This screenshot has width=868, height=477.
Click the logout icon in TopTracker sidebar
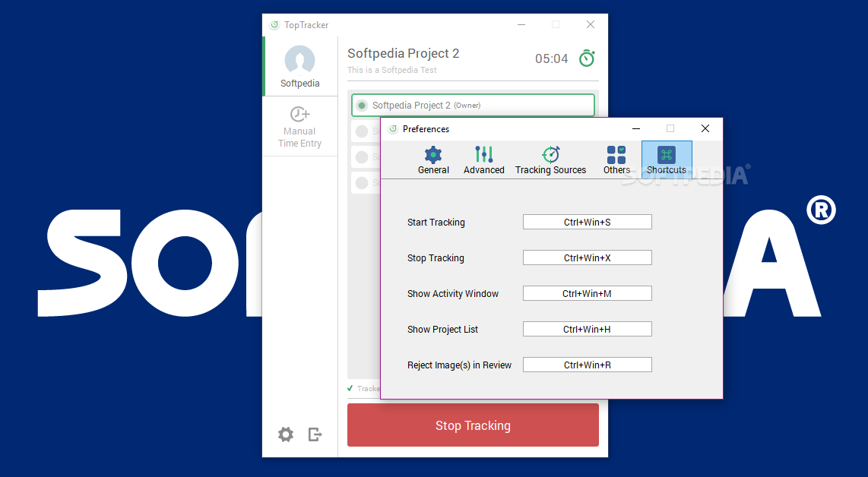tap(315, 434)
